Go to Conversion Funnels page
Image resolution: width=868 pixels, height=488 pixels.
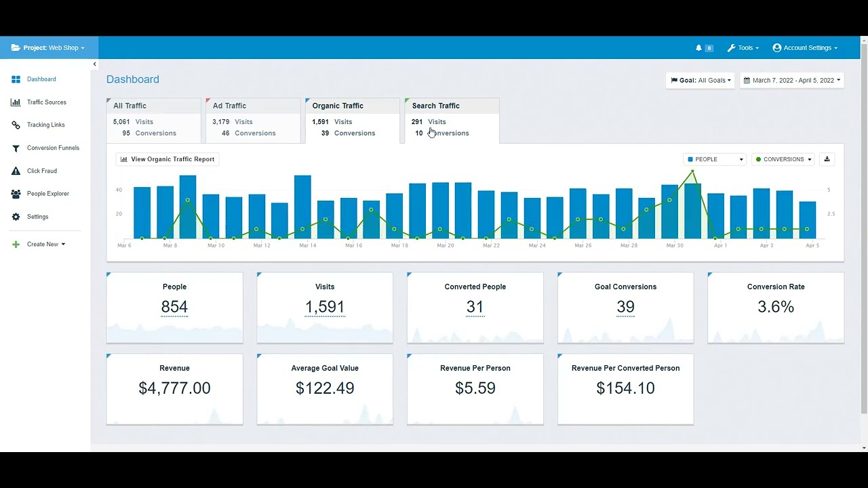tap(53, 148)
